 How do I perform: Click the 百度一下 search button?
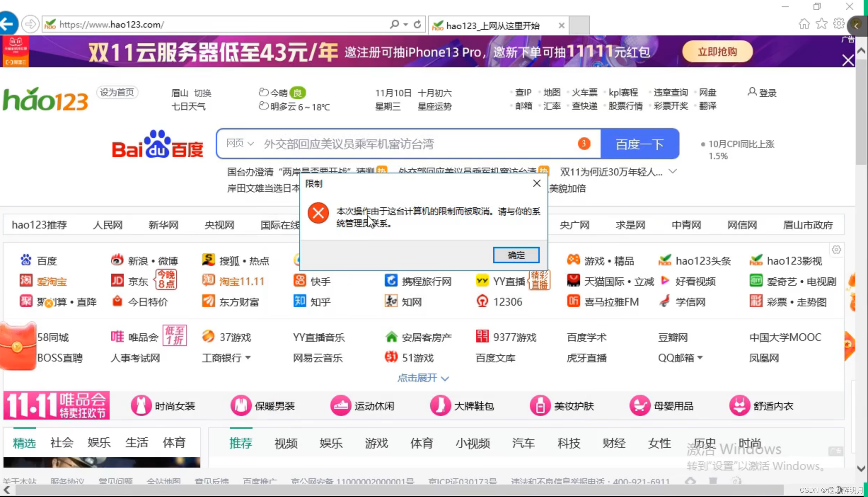click(x=640, y=144)
